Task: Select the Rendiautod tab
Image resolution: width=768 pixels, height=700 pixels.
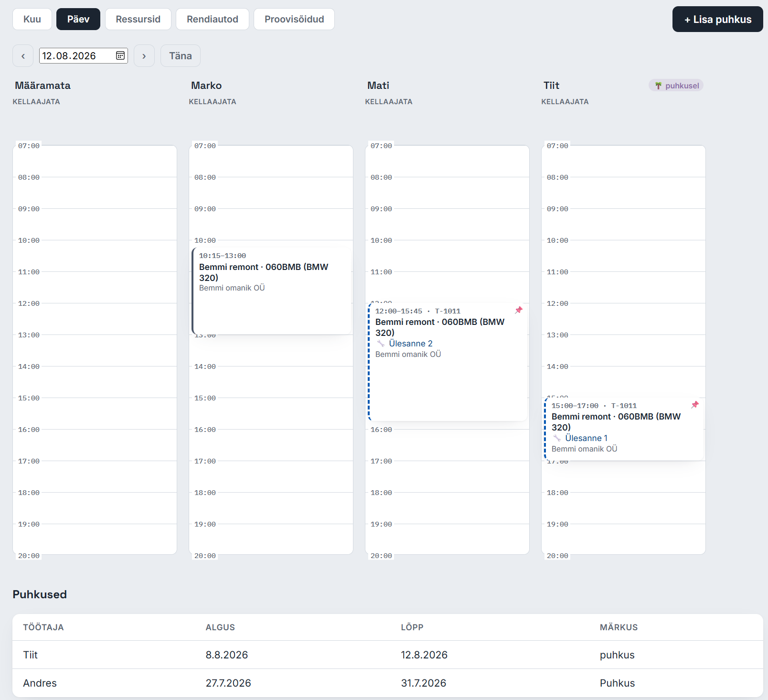Action: (213, 19)
